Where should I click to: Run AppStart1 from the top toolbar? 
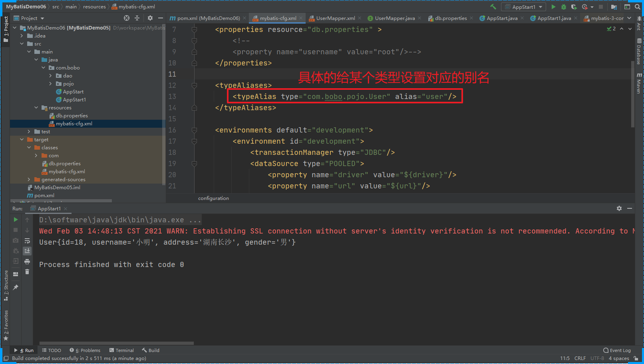[x=553, y=7]
